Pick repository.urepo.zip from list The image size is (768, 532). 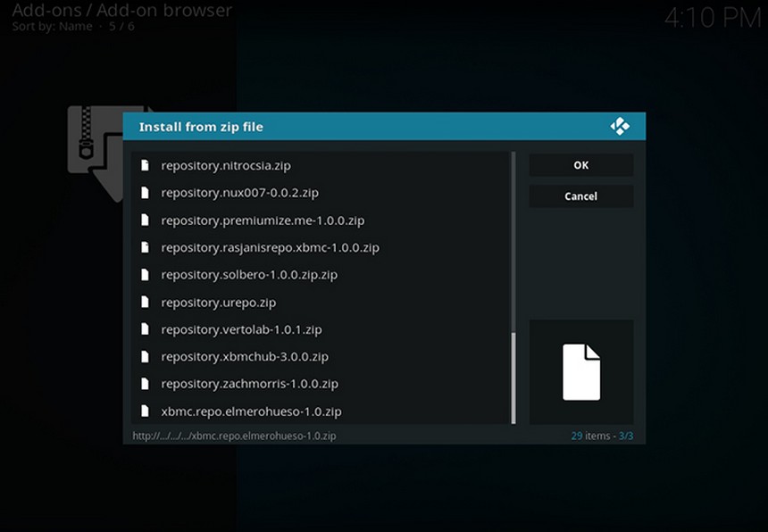321,302
